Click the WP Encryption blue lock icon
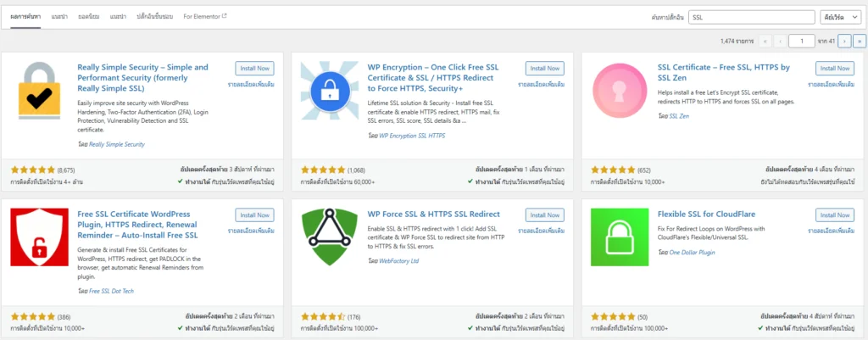Viewport: 868px width, 340px height. (330, 90)
